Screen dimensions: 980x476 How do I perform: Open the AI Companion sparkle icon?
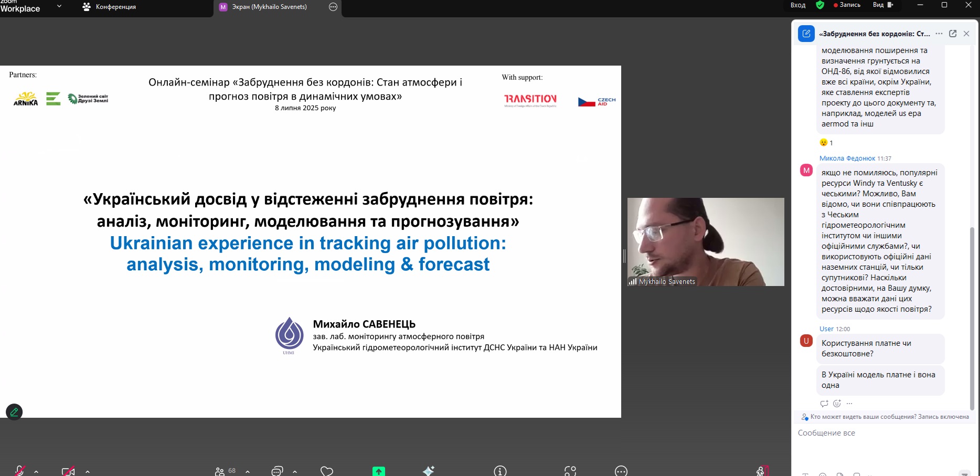click(429, 471)
